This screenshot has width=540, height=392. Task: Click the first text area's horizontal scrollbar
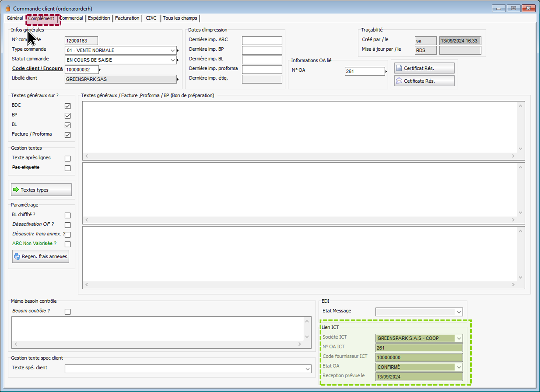[x=300, y=156]
